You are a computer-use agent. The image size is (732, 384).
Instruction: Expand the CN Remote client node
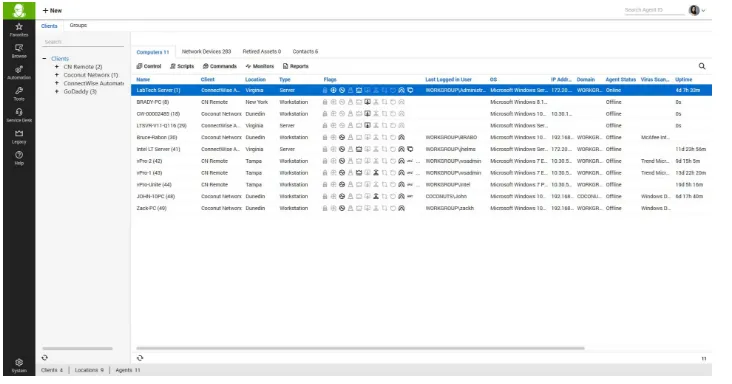57,67
